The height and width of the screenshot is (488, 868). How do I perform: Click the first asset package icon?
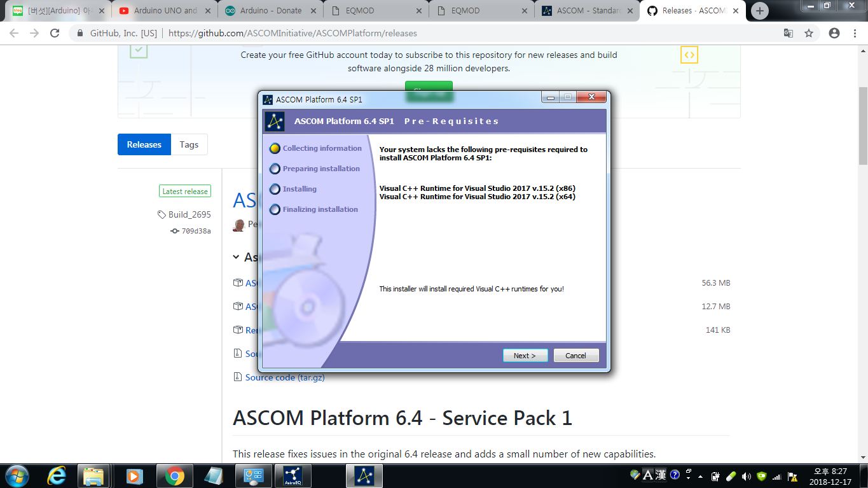[238, 283]
